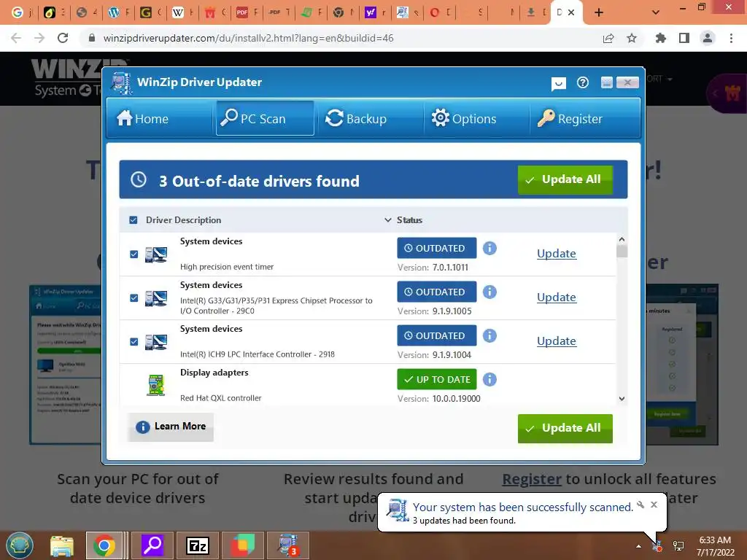Click the left screenshot thumbnail on WinZip web page

(x=65, y=365)
